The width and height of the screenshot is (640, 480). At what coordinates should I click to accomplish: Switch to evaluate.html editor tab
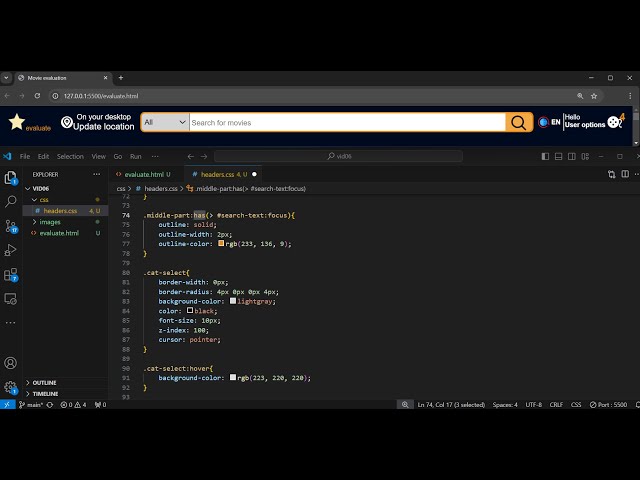pyautogui.click(x=147, y=174)
